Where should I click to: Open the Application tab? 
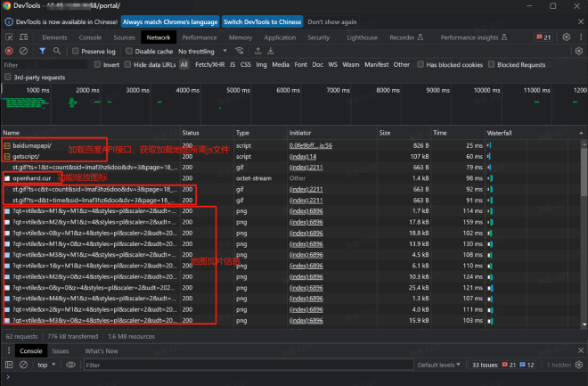280,37
